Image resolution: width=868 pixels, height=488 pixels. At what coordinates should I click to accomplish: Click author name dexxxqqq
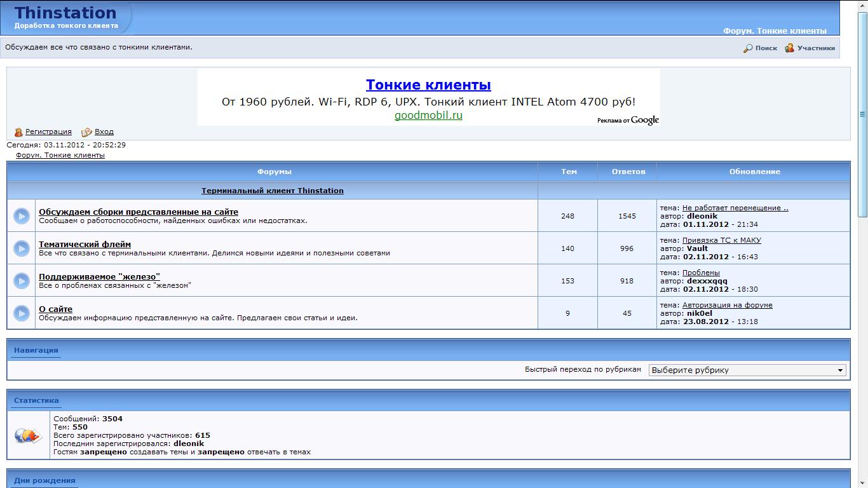click(707, 281)
